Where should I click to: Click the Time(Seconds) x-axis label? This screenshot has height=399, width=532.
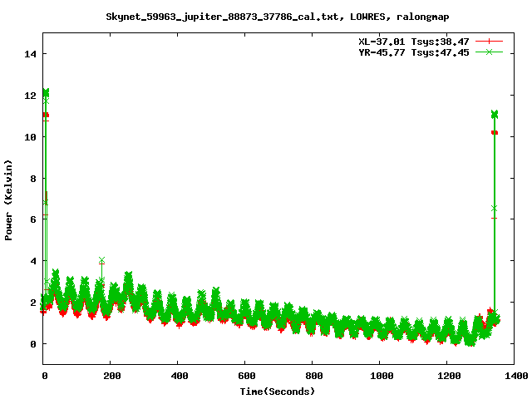278,392
